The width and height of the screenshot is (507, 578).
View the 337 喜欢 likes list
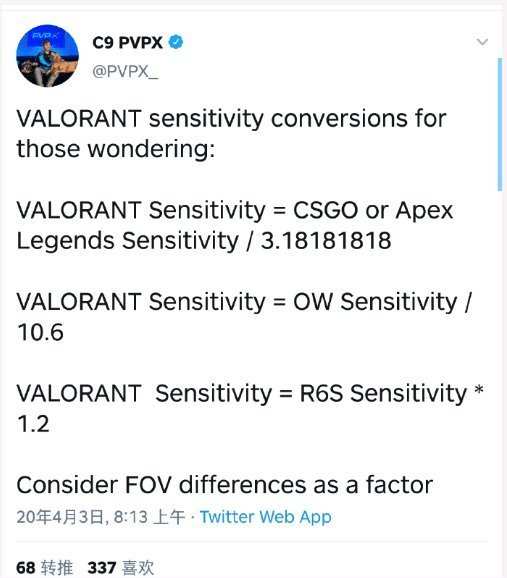coord(121,567)
